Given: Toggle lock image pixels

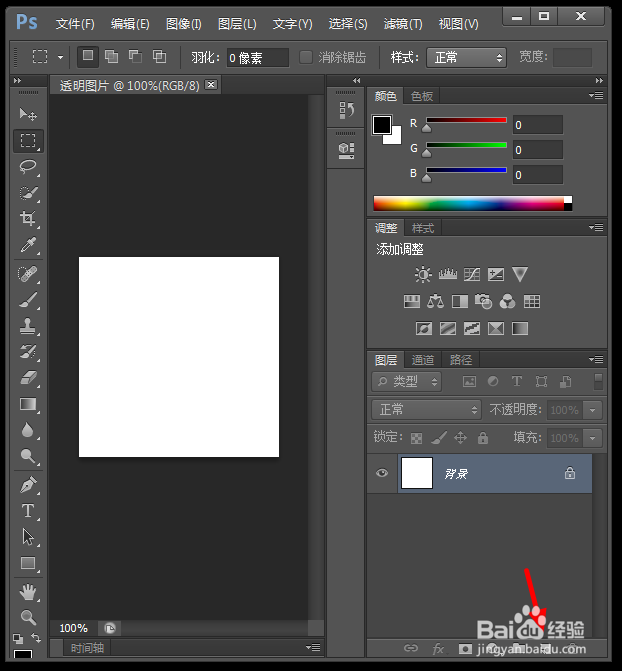Looking at the screenshot, I should click(438, 438).
